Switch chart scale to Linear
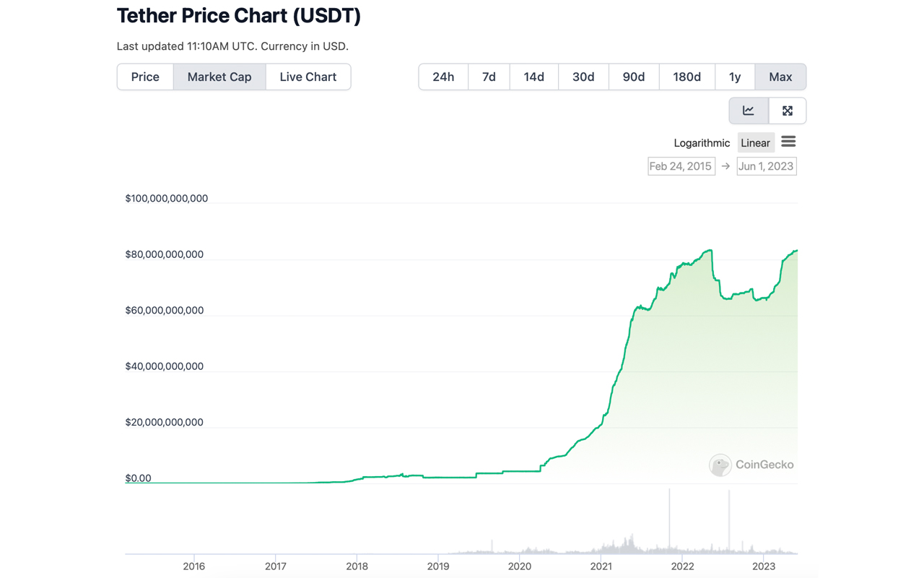The width and height of the screenshot is (924, 578). click(x=756, y=143)
